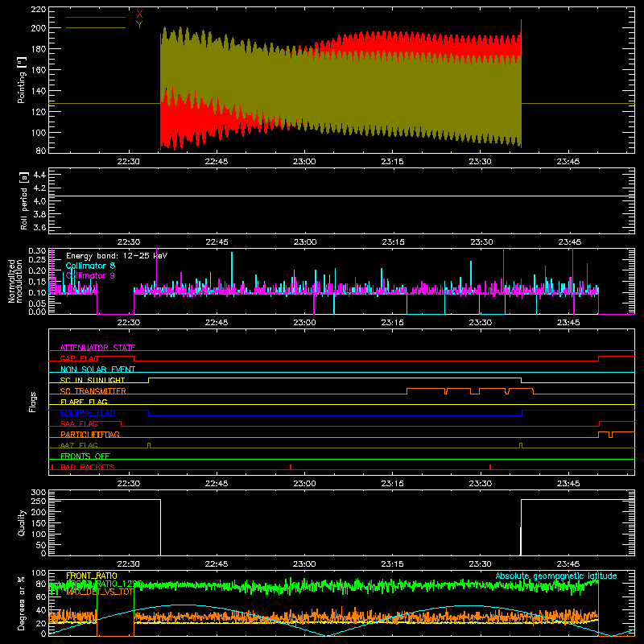The image size is (644, 644).
Task: Click the 220 tick on Pointing axis
Action: pos(39,9)
